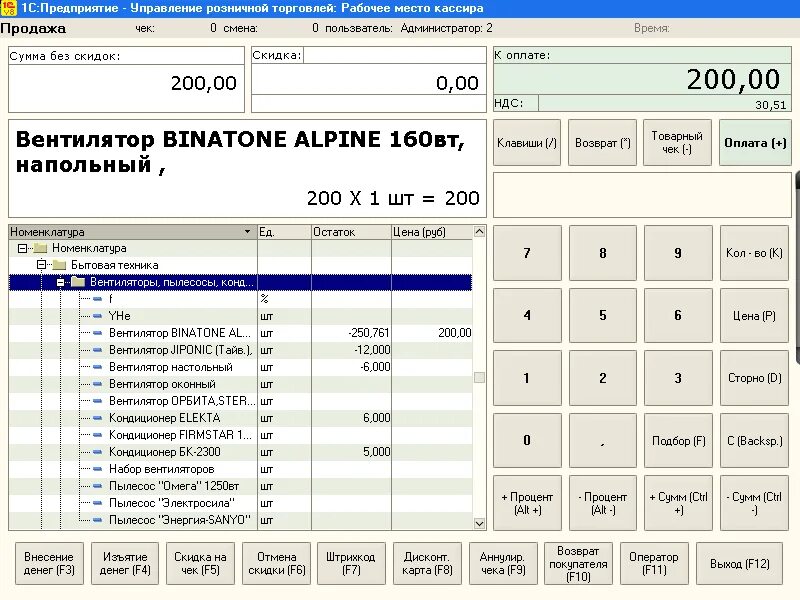Collapse Вентиляторы, пылесосы folder node
800x600 pixels.
point(60,282)
